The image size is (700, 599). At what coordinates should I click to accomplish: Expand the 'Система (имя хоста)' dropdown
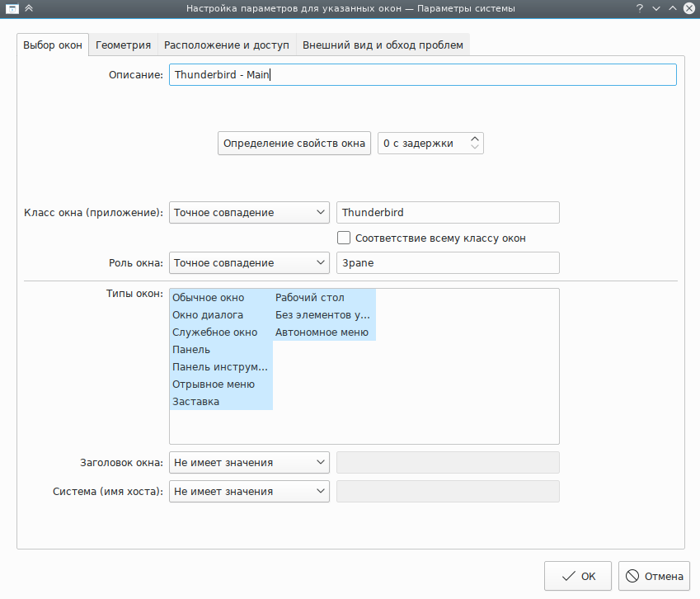click(249, 492)
